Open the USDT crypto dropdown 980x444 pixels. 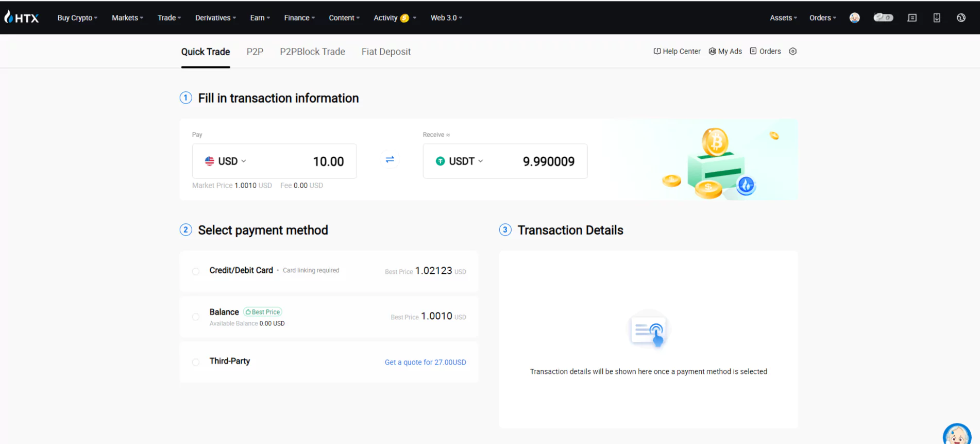pyautogui.click(x=459, y=161)
